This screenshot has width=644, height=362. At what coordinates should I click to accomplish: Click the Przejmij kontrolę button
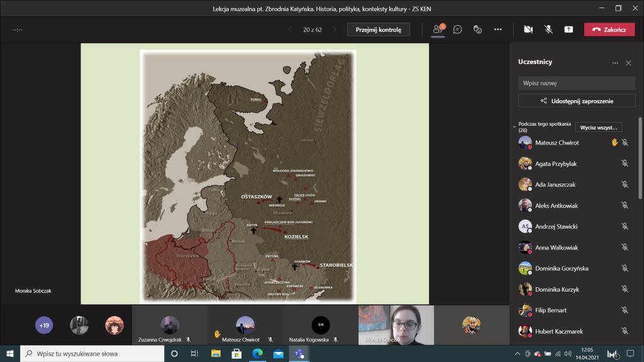(x=378, y=30)
